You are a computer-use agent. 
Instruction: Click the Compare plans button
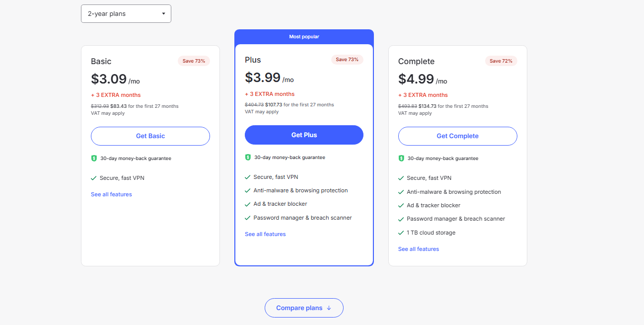tap(304, 308)
